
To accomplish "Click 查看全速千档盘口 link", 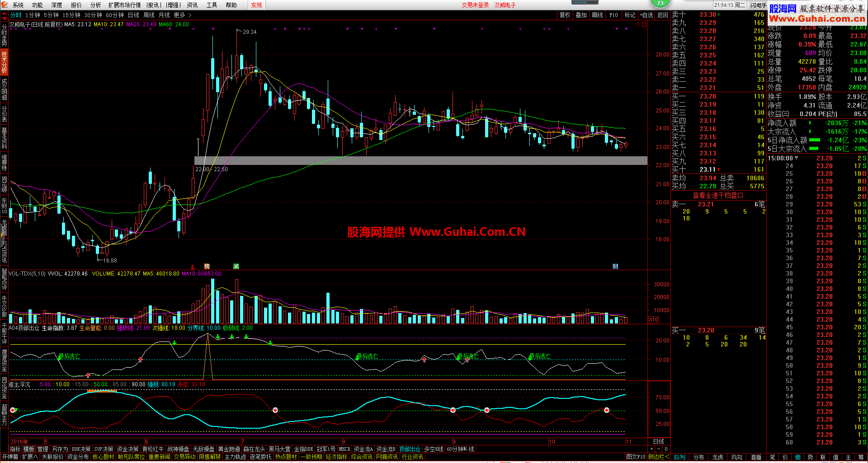I will click(718, 195).
